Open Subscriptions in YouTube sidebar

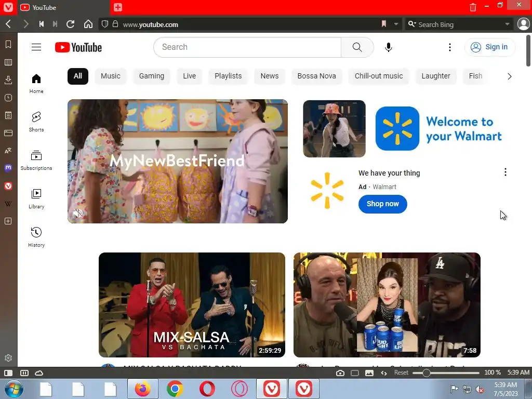pyautogui.click(x=36, y=160)
